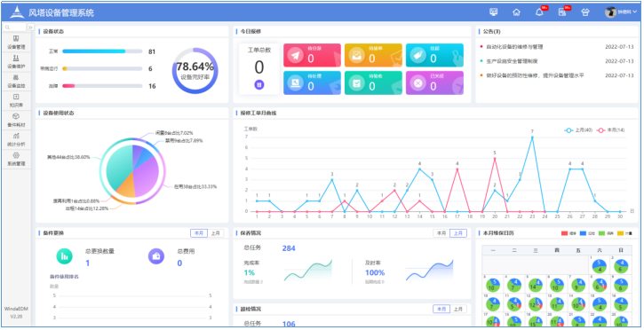Open 知识库 in the sidebar

(x=16, y=100)
